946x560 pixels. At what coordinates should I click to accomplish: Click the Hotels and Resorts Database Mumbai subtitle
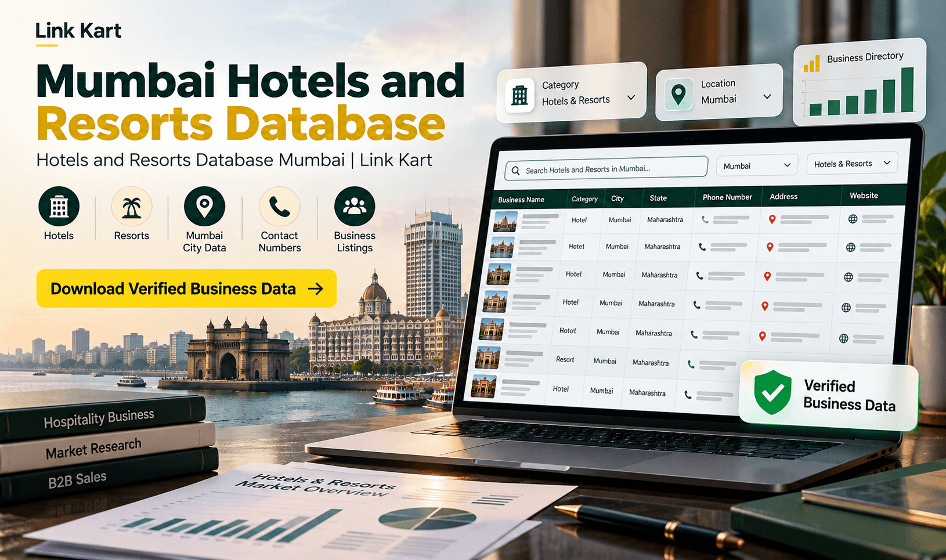234,160
